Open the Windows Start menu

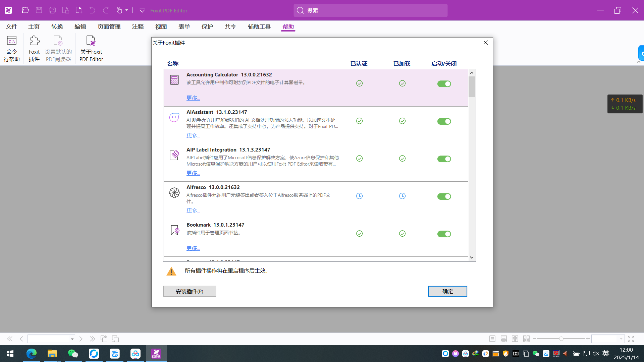click(x=10, y=354)
